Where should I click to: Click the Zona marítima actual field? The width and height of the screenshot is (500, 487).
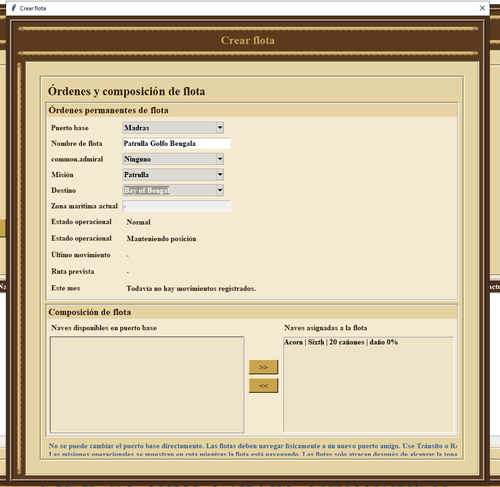[176, 206]
